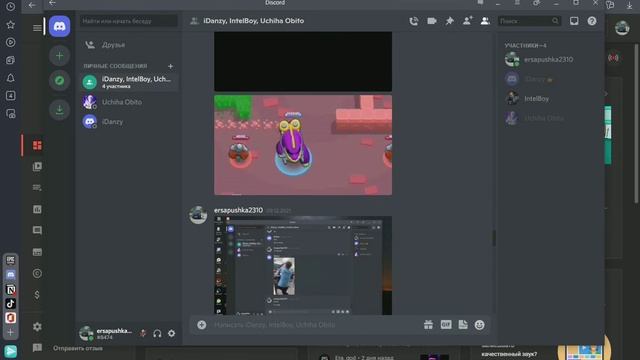
Task: Click the Найти или начать беседу search box
Action: click(129, 21)
